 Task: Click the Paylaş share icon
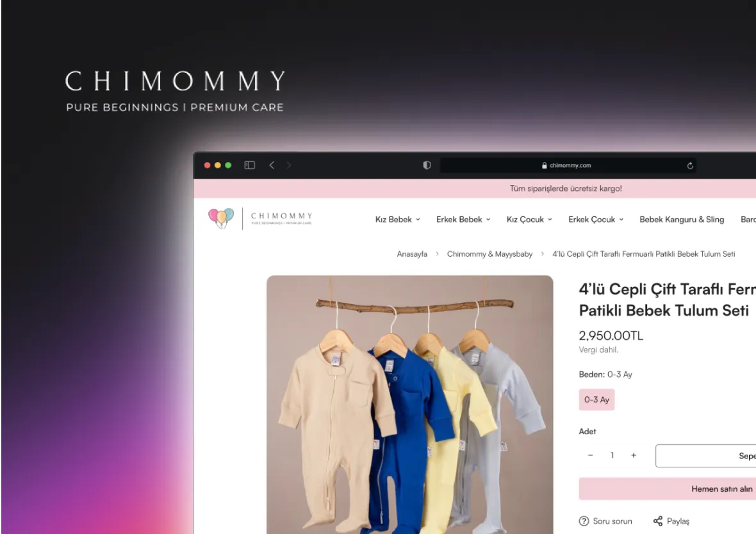pos(657,521)
